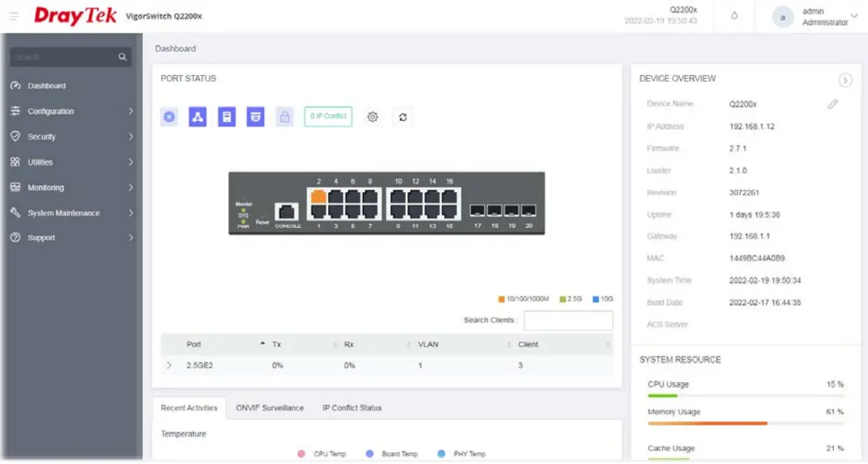
Task: Toggle the link-down status filter icon
Action: coord(168,117)
